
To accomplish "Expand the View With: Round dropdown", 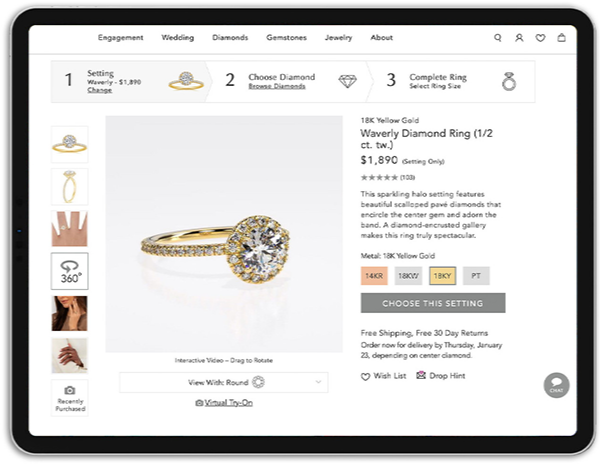I will click(x=224, y=382).
